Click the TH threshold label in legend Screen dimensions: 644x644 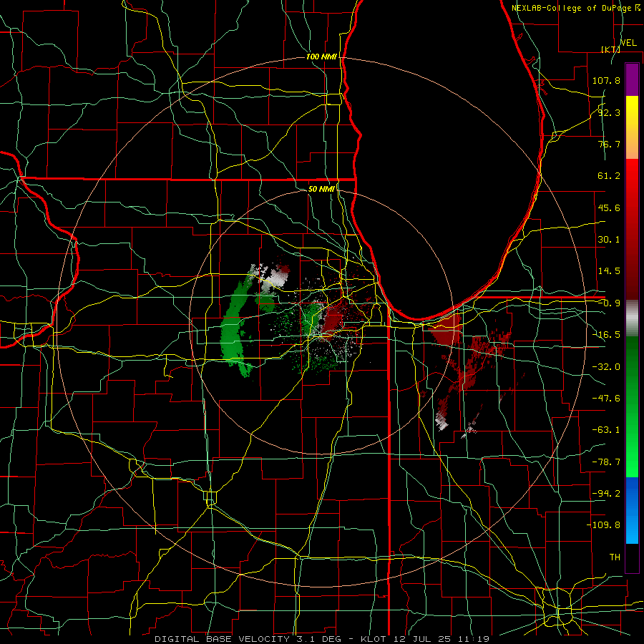tap(615, 557)
